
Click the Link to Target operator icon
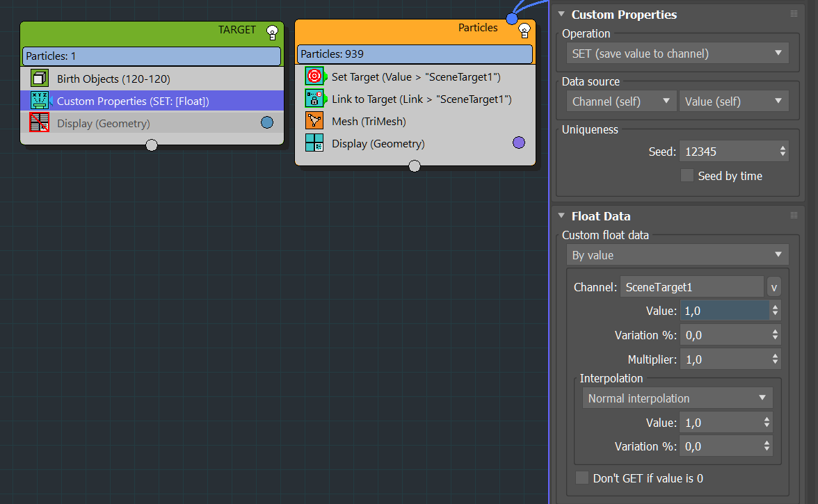point(314,99)
